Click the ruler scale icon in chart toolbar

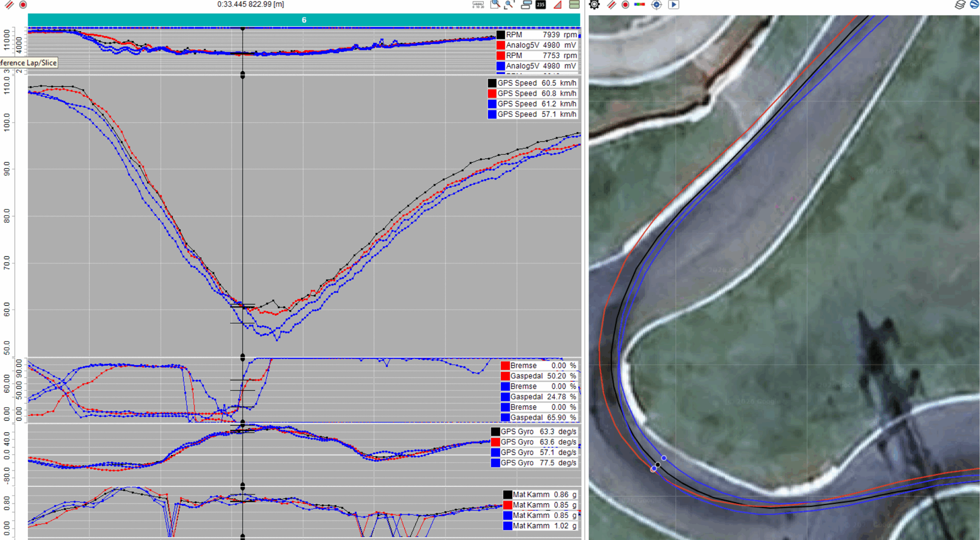coord(478,5)
